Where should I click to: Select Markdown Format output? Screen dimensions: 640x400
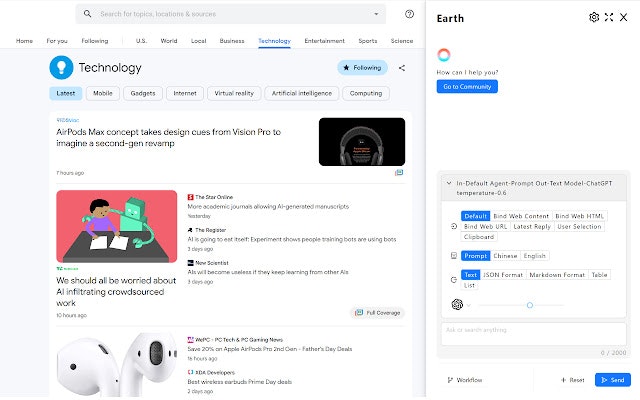click(557, 275)
